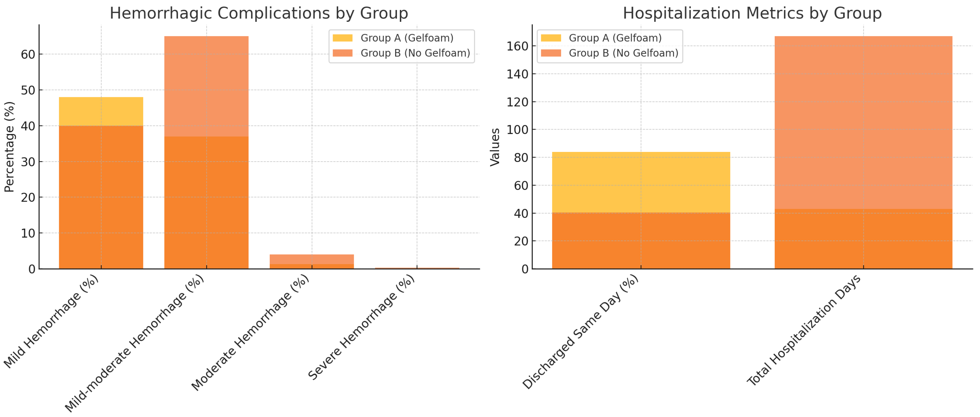This screenshot has height=417, width=980.
Task: Click the "Hemorrhagic Complications by Group" title
Action: pyautogui.click(x=259, y=13)
